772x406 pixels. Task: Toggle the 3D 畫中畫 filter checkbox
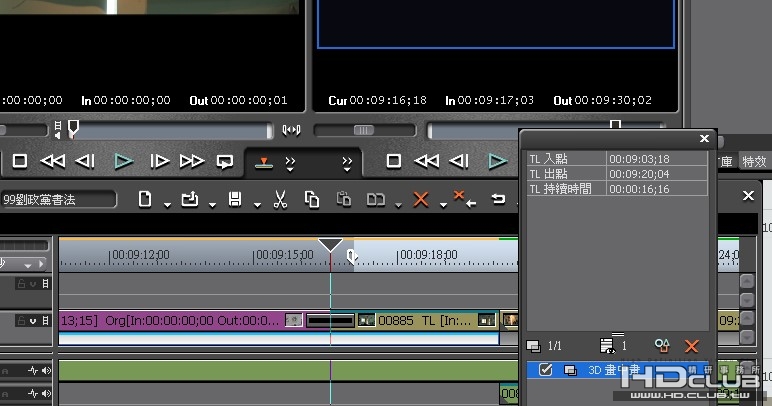pyautogui.click(x=545, y=370)
